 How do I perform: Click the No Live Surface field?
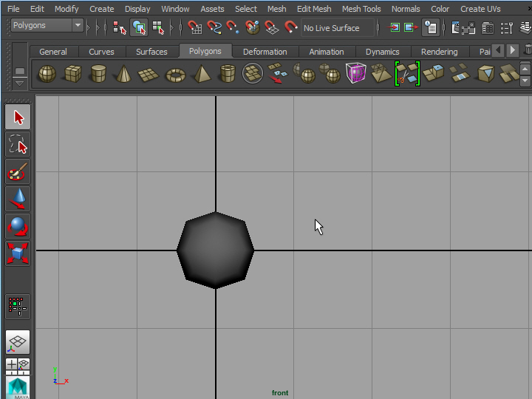coord(336,28)
